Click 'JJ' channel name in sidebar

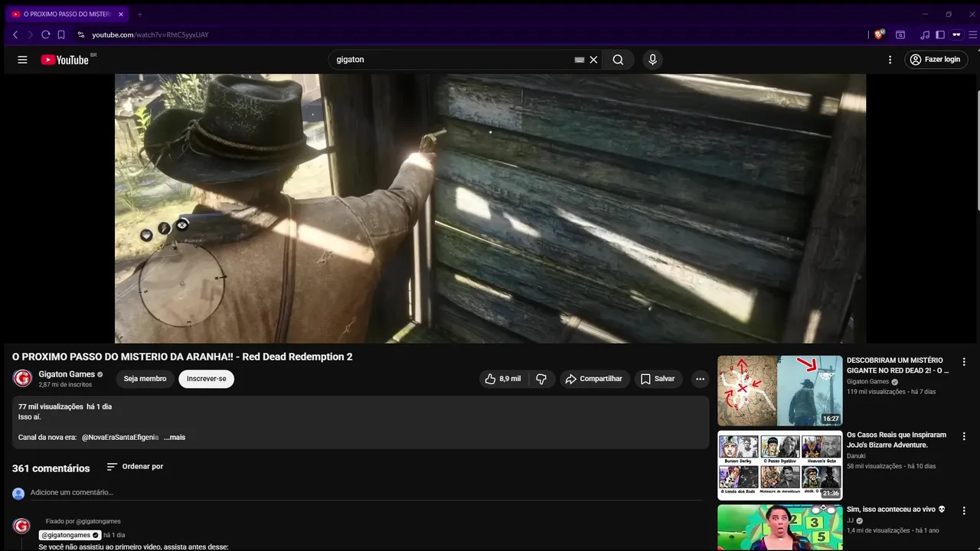point(850,520)
